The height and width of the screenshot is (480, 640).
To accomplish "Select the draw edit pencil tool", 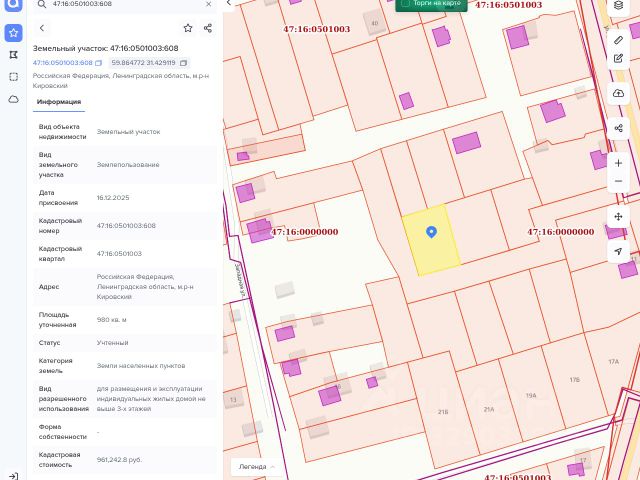I will 618,58.
